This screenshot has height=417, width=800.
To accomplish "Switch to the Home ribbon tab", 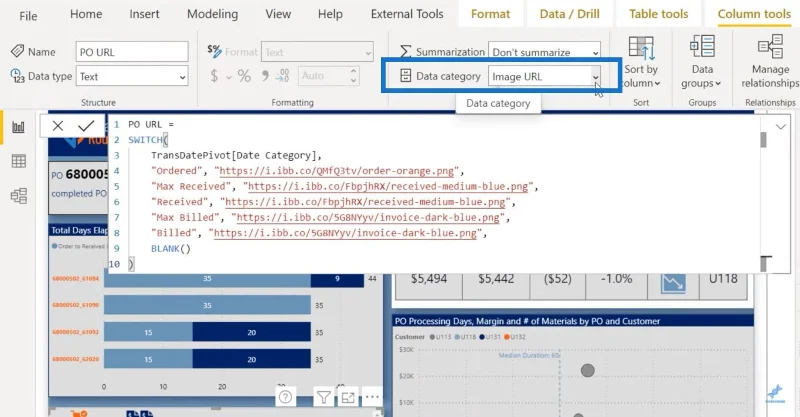I will coord(86,14).
